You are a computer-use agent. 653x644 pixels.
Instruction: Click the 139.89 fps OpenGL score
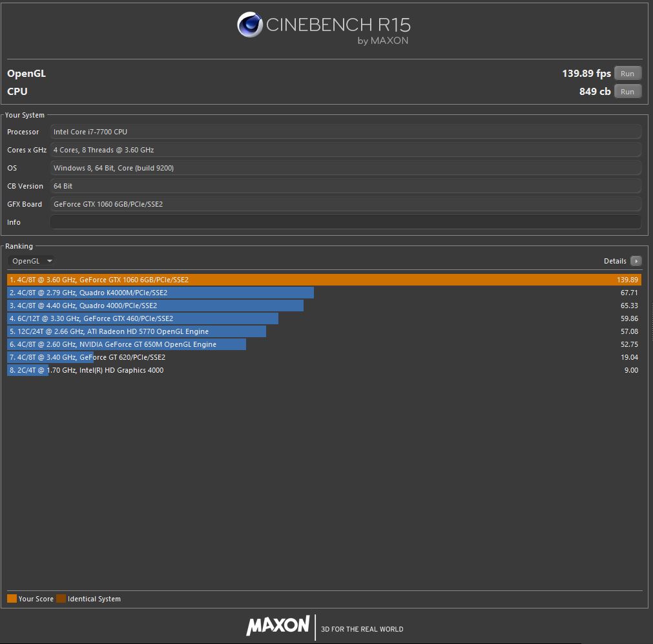click(586, 74)
